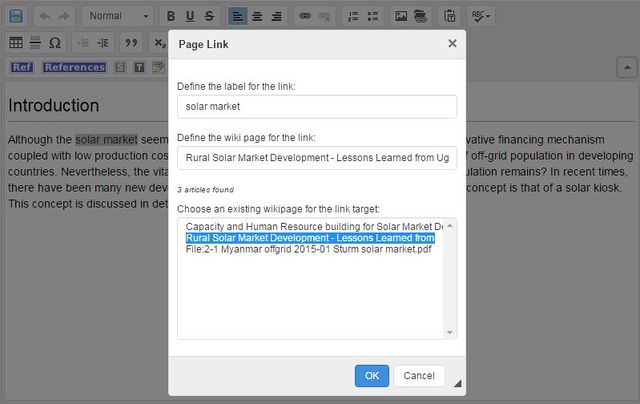Click the paste as plain text icon
This screenshot has width=640, height=404.
click(449, 16)
